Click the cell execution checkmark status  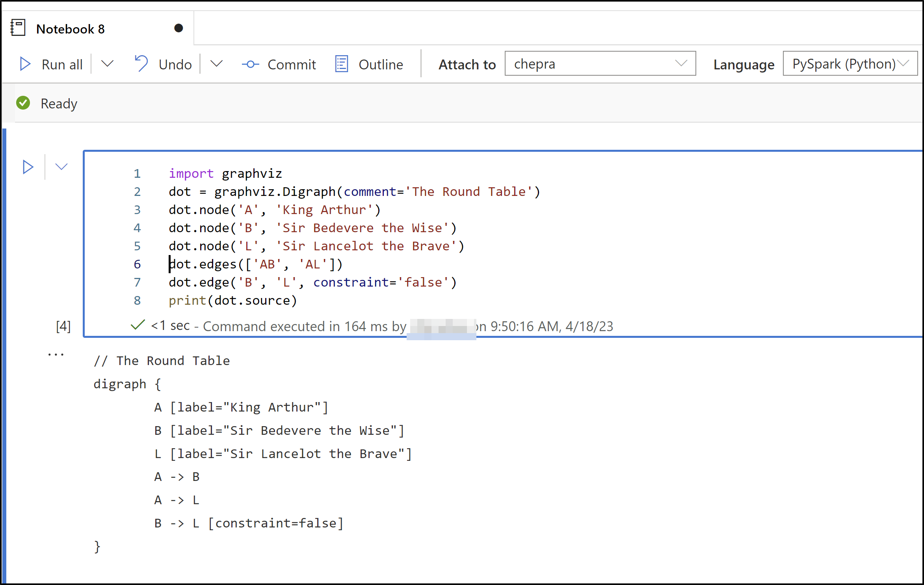(x=138, y=325)
